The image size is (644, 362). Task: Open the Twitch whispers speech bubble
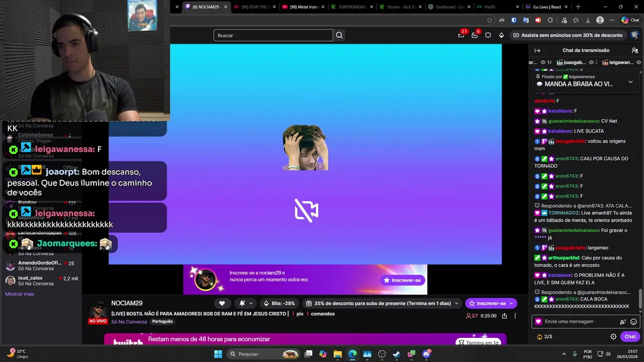(488, 35)
